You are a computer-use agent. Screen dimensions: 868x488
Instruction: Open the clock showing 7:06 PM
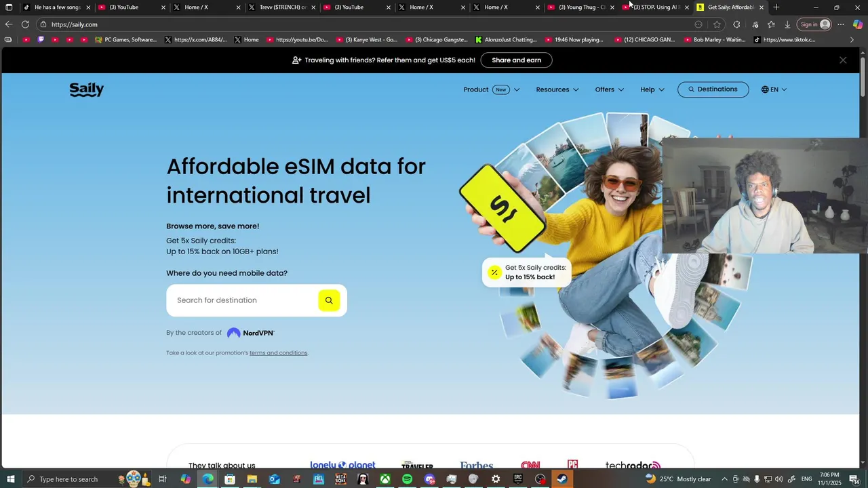point(831,479)
